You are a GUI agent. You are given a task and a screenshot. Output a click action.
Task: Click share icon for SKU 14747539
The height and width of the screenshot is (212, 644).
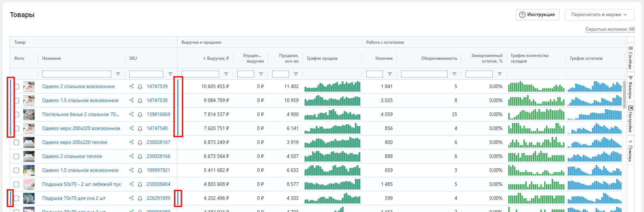point(131,86)
